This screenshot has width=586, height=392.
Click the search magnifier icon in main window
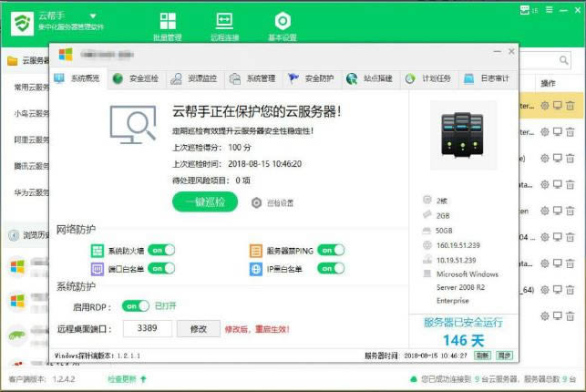coord(563,60)
